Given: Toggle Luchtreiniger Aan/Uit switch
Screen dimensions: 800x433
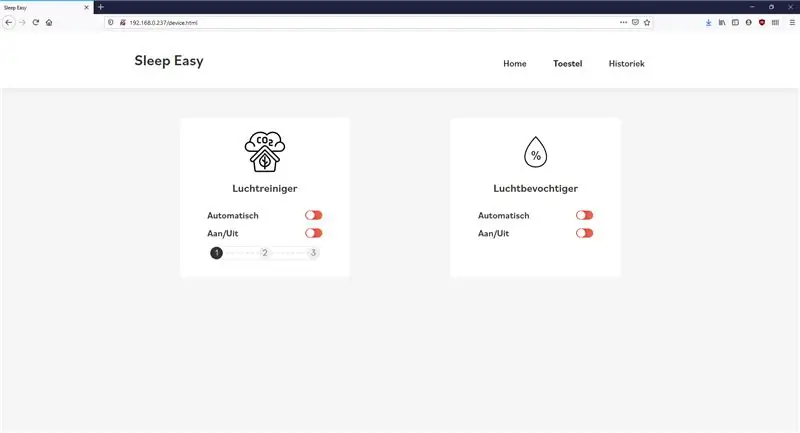Looking at the screenshot, I should (x=314, y=233).
